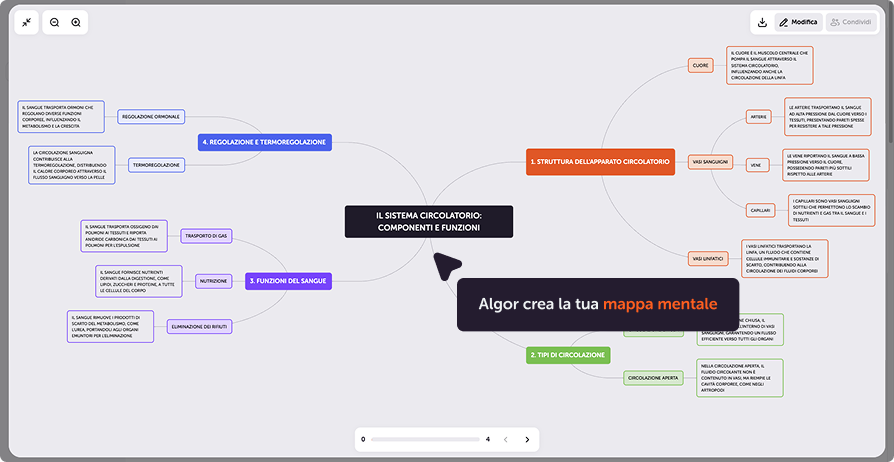Select the central node Il Sistema Circolatorio
Image resolution: width=894 pixels, height=462 pixels.
pyautogui.click(x=429, y=221)
